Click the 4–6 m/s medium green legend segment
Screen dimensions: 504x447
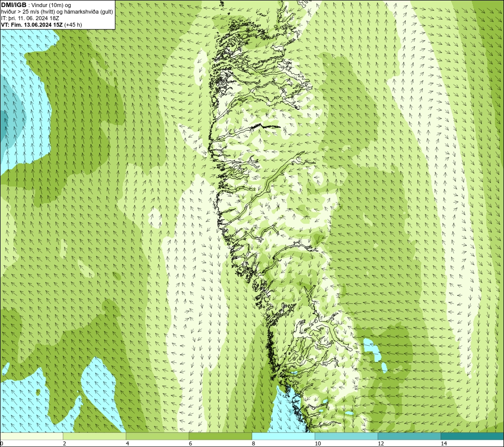[x=157, y=436]
